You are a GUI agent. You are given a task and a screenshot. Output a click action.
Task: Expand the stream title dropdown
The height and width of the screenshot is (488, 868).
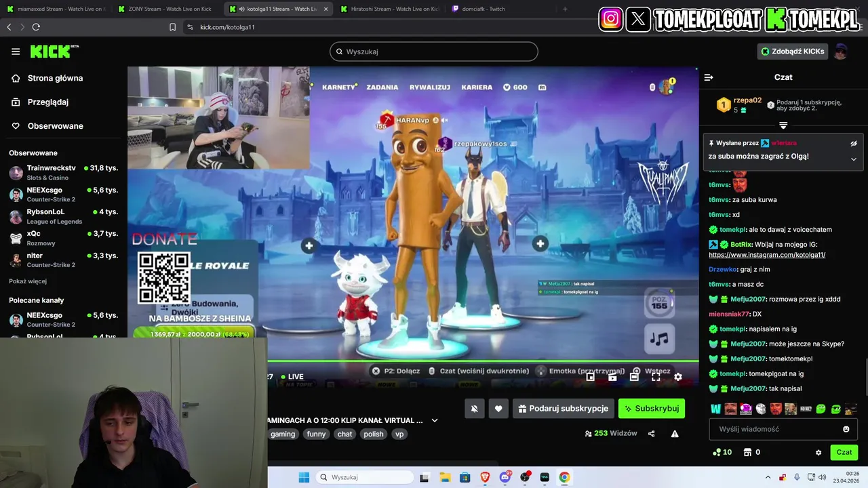point(435,420)
